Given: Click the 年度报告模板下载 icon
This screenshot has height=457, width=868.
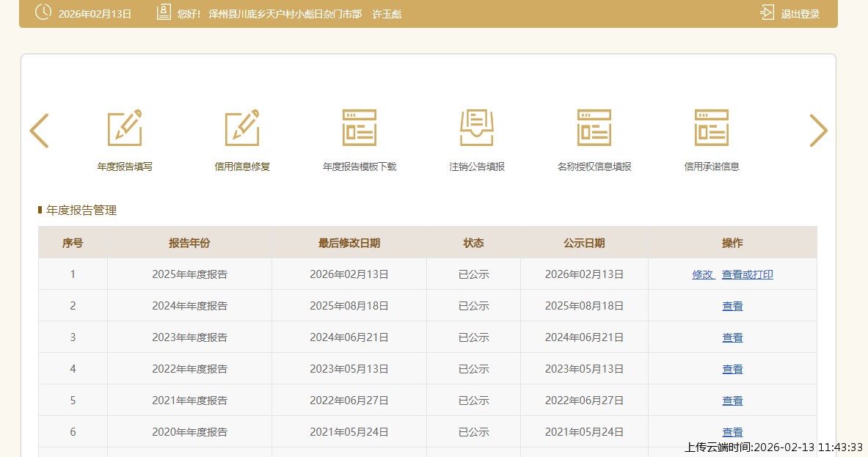Looking at the screenshot, I should (360, 128).
